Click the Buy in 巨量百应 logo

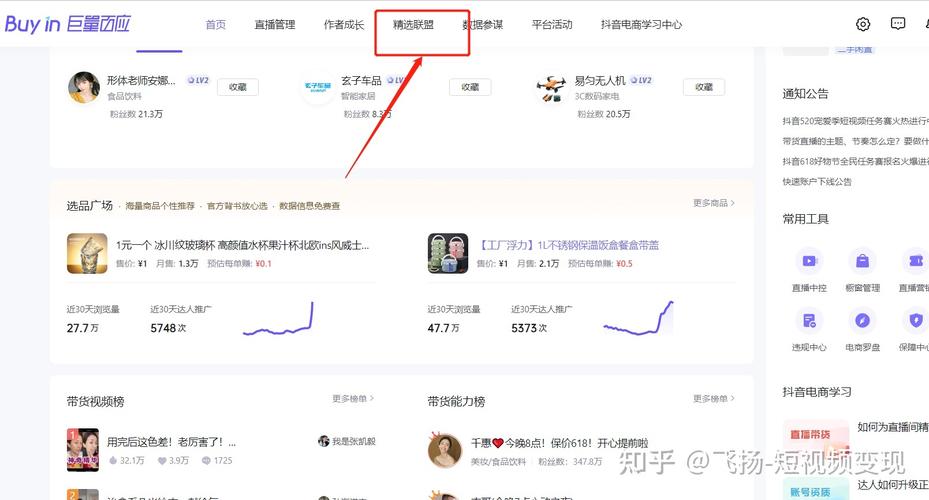click(67, 24)
